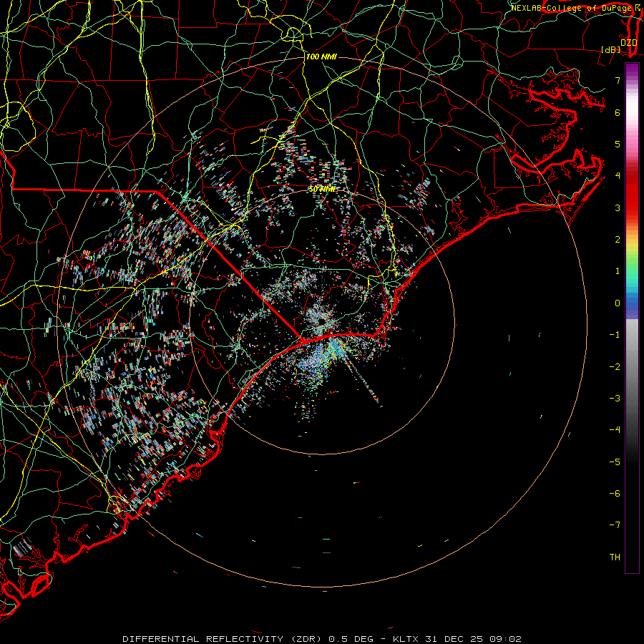The image size is (644, 644).
Task: Click the [dB] unit label
Action: point(610,50)
